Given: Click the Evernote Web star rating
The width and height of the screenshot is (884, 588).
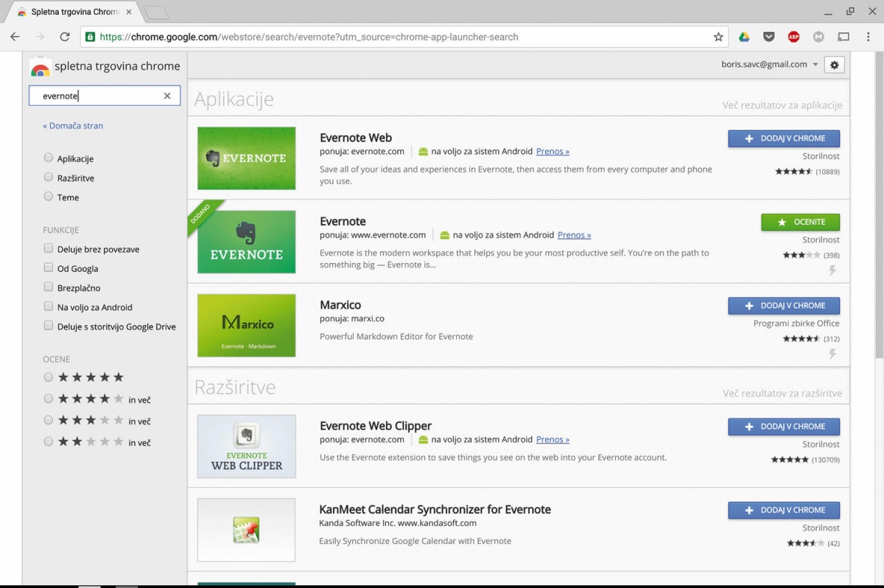Looking at the screenshot, I should [x=793, y=172].
